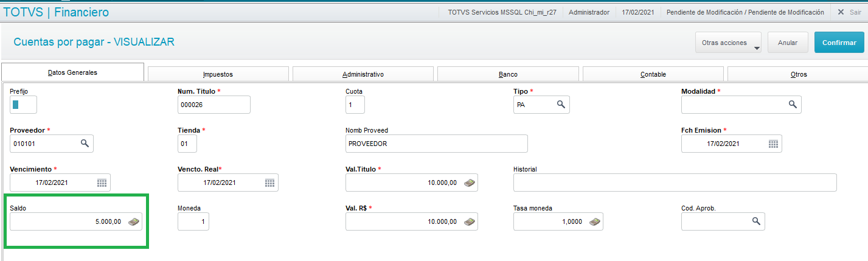This screenshot has width=868, height=261.
Task: Open Cod. Aprob. search magnifier
Action: coord(756,221)
